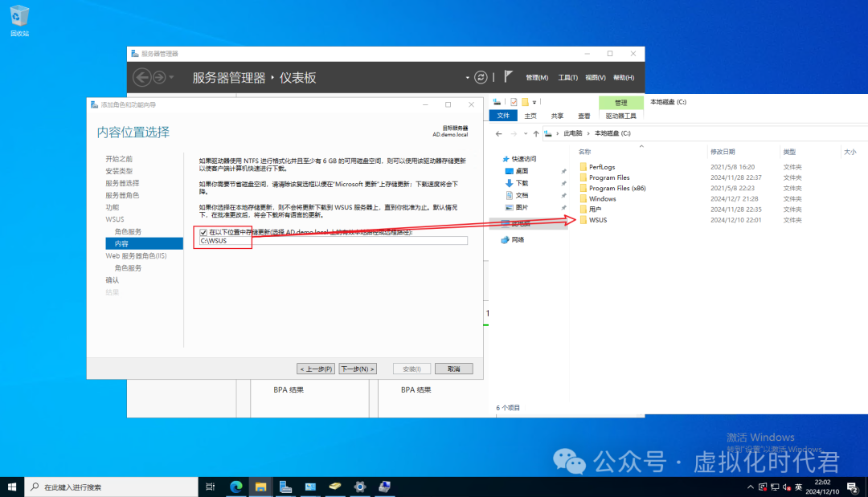Viewport: 868px width, 497px height.
Task: Open the 工具(T) menu in Server Manager
Action: [x=567, y=78]
